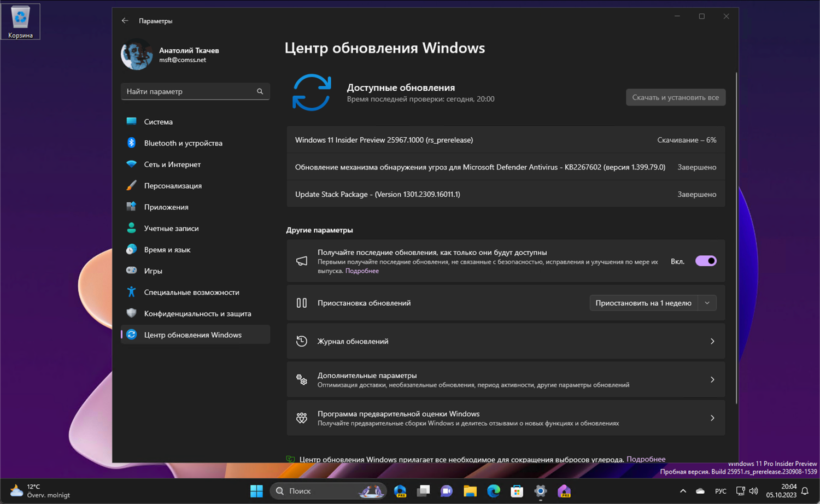Select Bluetooth и устройства in sidebar

pos(183,143)
